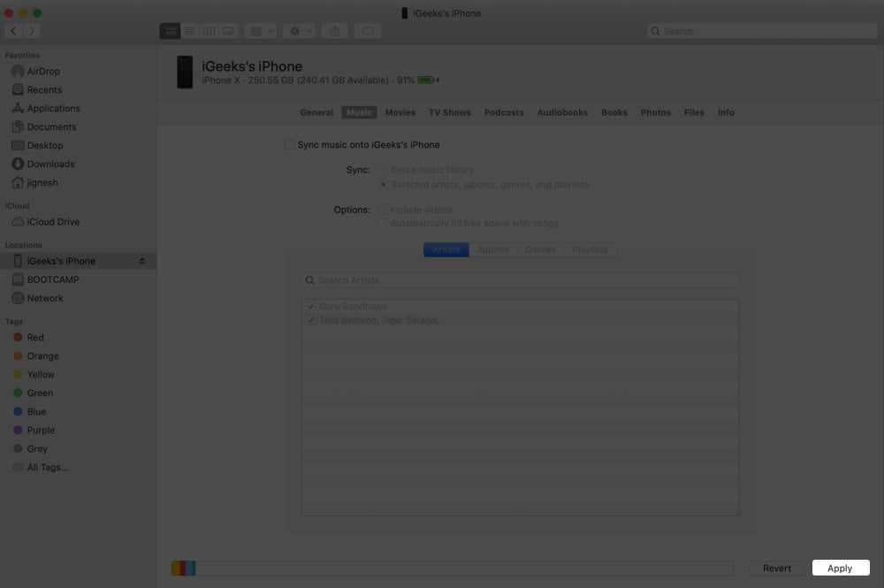Switch Finder to icon view
This screenshot has height=588, width=884.
pos(170,31)
